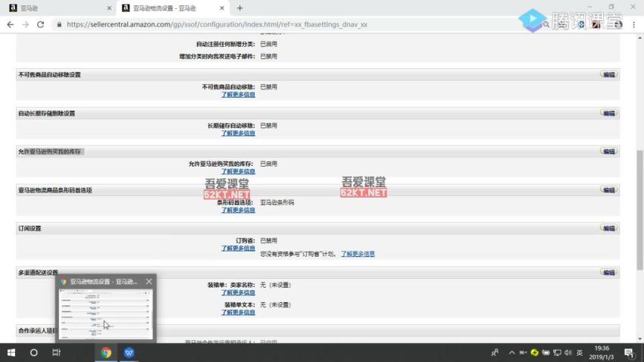Click the 亚马逊条形码 value text
This screenshot has height=362, width=644.
coord(277,202)
